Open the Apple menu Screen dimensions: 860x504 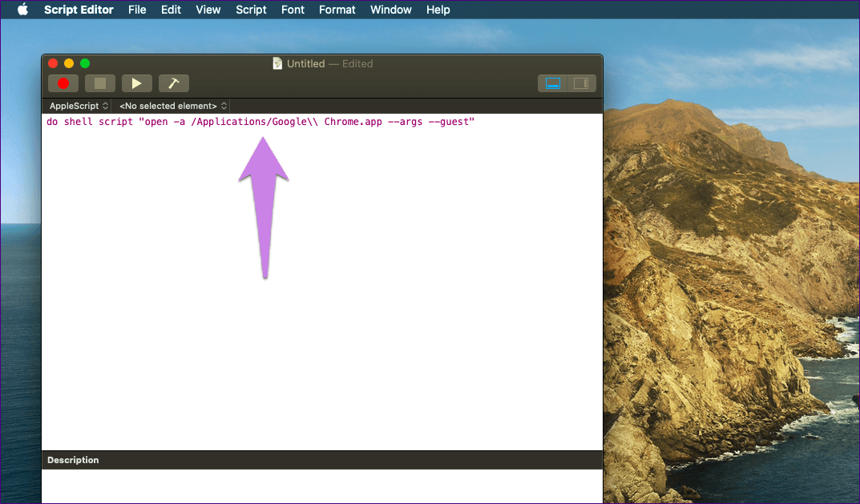(x=22, y=10)
